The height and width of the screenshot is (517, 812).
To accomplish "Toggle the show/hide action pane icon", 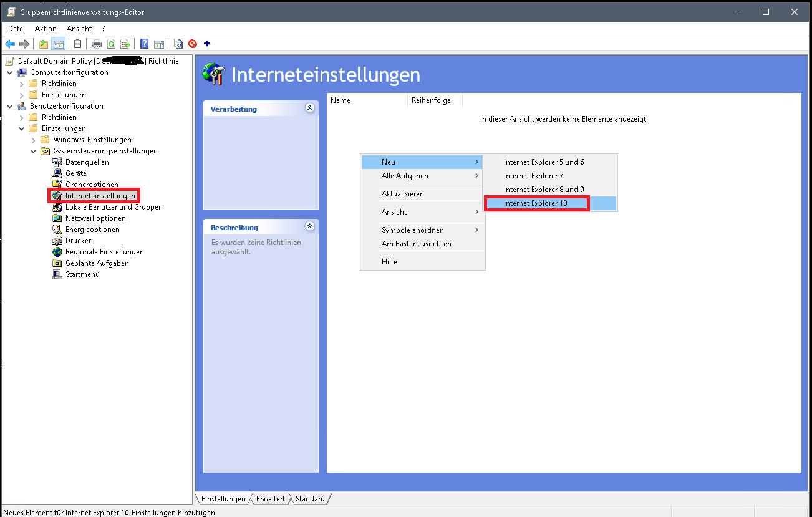I will (159, 44).
